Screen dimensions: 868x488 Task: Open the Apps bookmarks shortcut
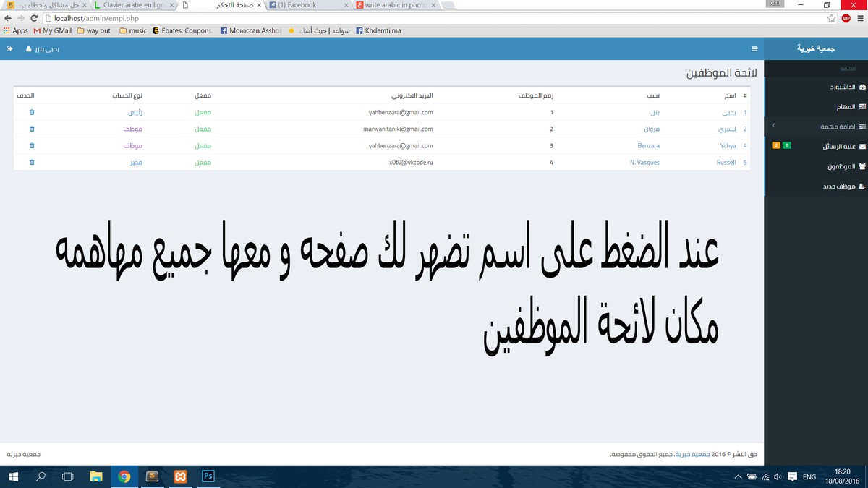(x=16, y=30)
